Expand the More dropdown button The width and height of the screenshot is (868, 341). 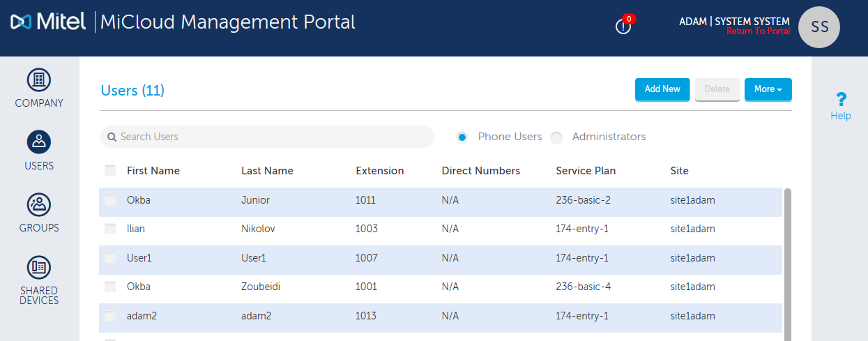click(768, 89)
